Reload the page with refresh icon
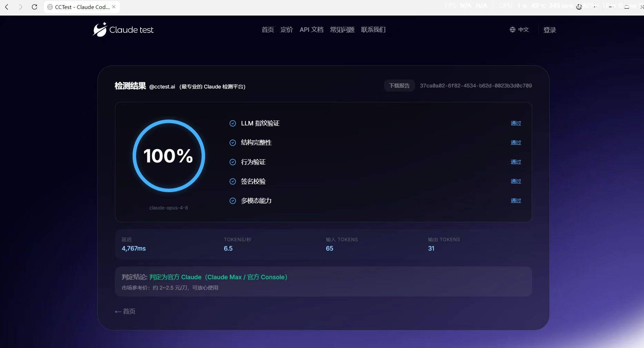Image resolution: width=644 pixels, height=348 pixels. (34, 7)
